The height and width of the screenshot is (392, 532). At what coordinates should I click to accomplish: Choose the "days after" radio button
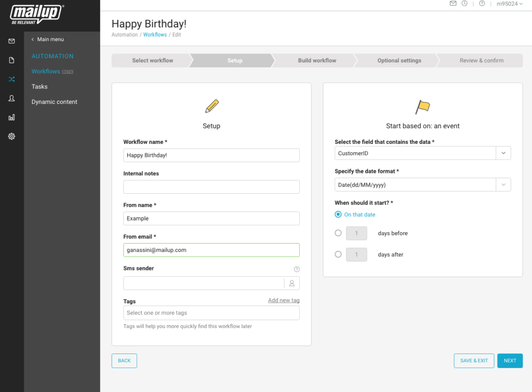coord(338,254)
